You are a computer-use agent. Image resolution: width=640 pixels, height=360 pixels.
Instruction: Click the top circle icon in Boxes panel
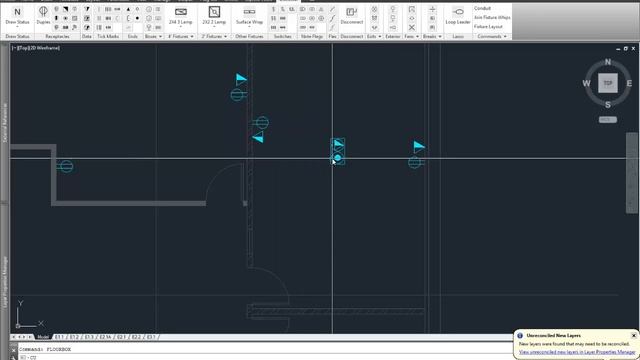tap(149, 9)
